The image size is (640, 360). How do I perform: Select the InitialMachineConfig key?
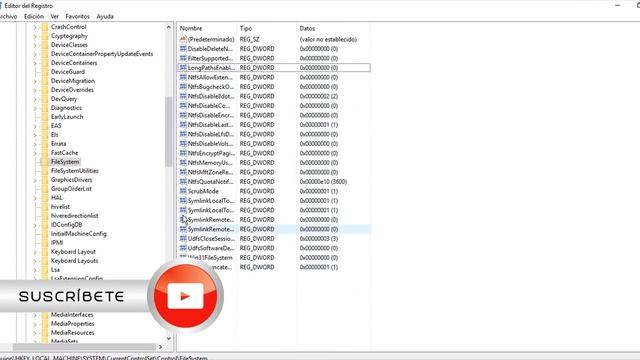[x=79, y=234]
